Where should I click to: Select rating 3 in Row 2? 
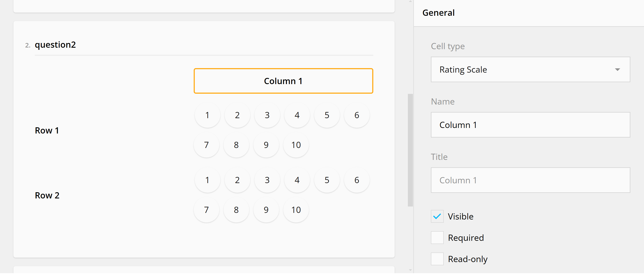pyautogui.click(x=267, y=180)
